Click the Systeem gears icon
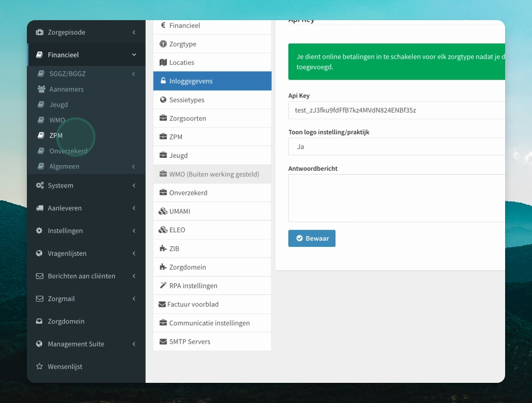Viewport: 532px width, 403px height. (x=40, y=185)
